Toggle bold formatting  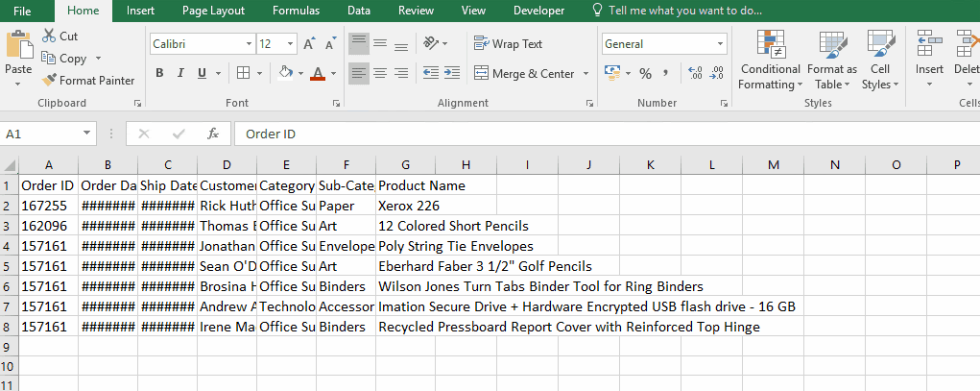pyautogui.click(x=159, y=73)
